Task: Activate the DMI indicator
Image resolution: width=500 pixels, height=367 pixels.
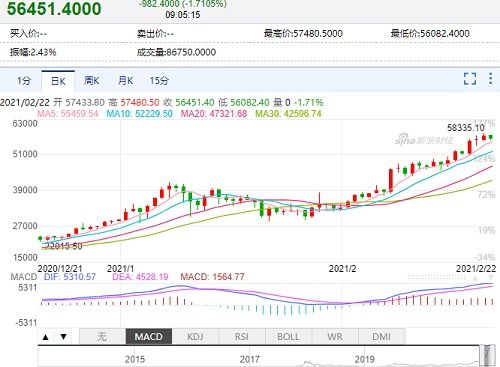Action: [382, 336]
